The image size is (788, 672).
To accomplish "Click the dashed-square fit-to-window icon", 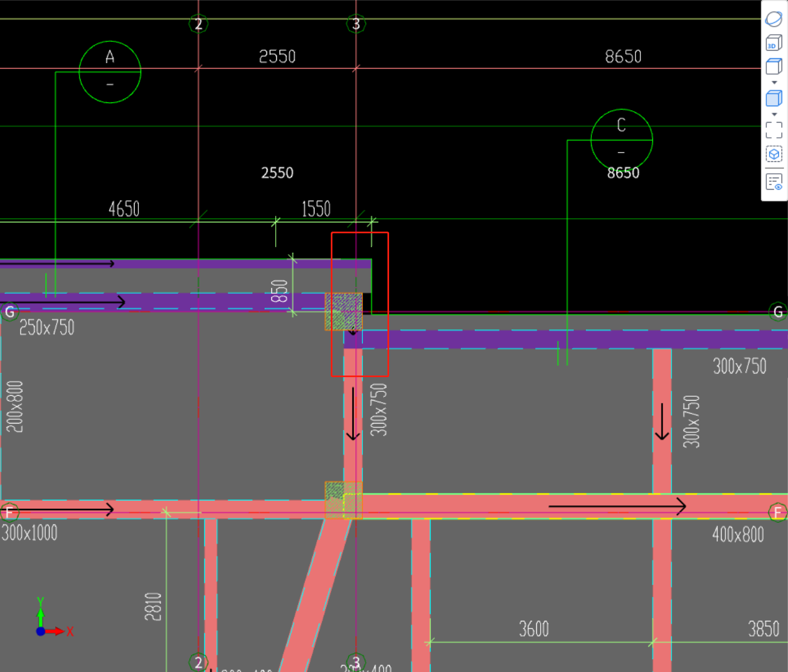I will click(774, 130).
